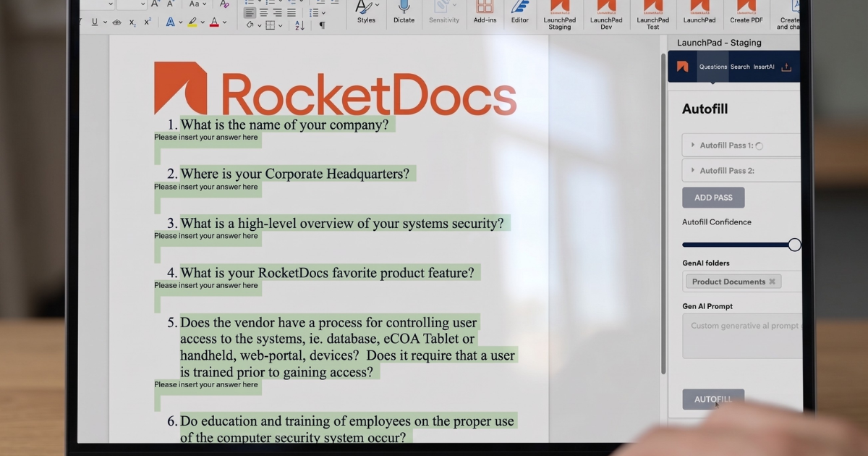Click the answer placeholder under question 5
The width and height of the screenshot is (868, 456).
pos(206,384)
